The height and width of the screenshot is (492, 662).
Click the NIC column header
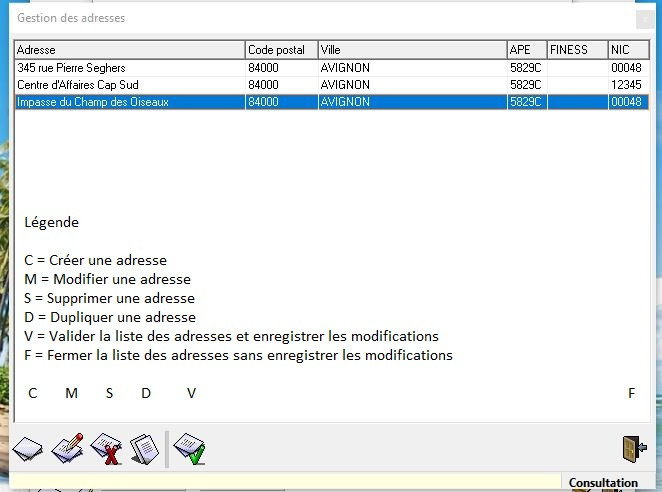[x=628, y=50]
